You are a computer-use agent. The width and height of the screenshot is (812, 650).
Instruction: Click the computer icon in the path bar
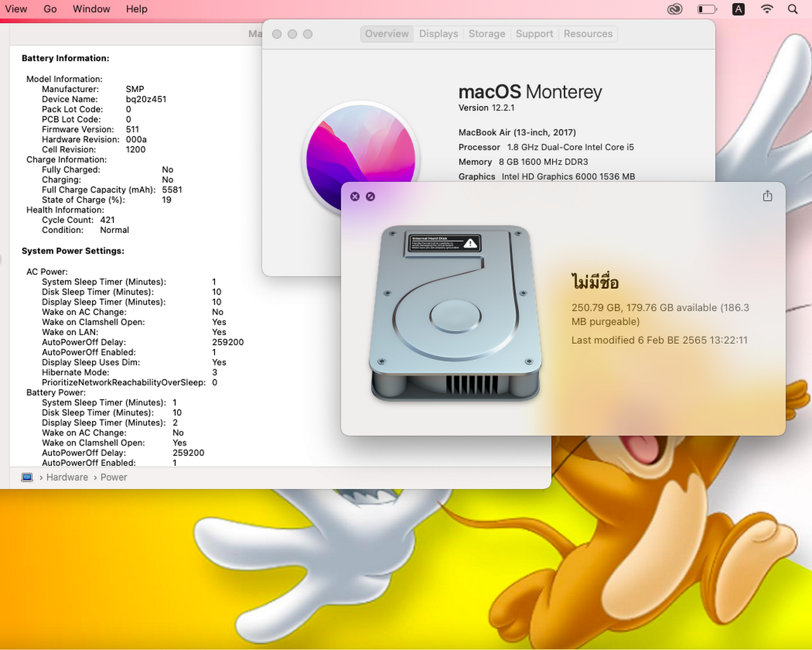pyautogui.click(x=27, y=477)
